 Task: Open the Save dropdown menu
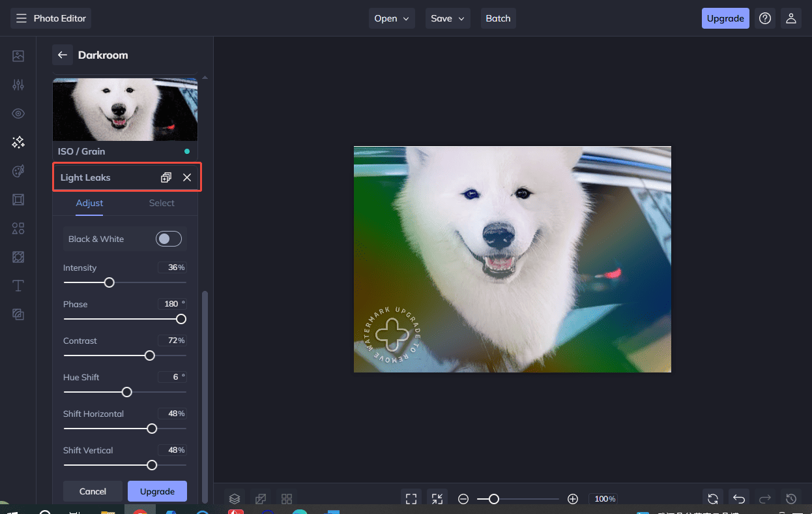point(448,18)
